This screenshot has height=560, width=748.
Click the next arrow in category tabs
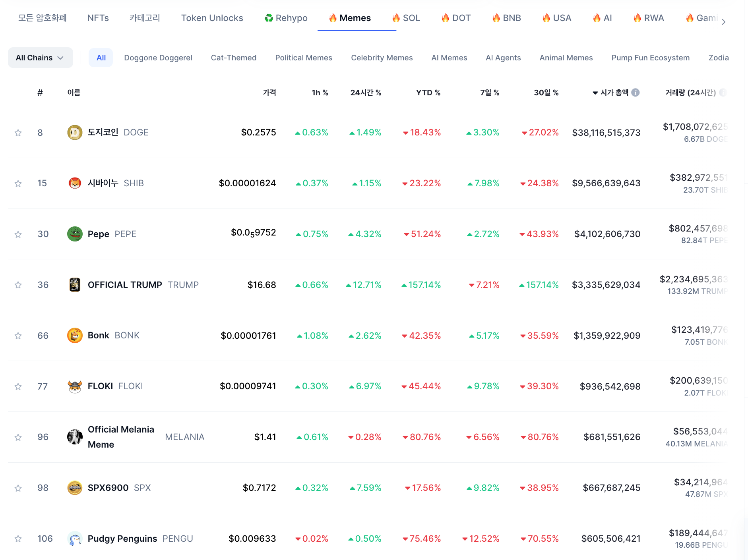tap(724, 22)
